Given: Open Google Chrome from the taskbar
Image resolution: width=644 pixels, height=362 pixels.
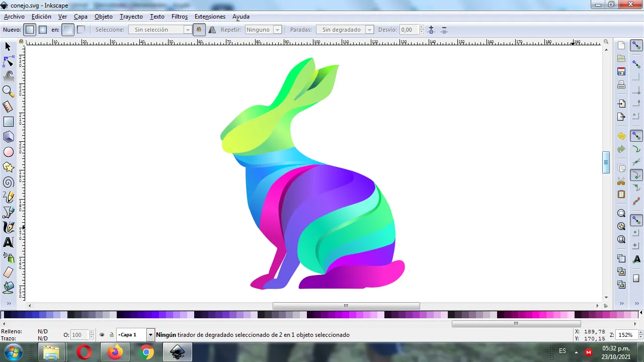Looking at the screenshot, I should [x=146, y=352].
